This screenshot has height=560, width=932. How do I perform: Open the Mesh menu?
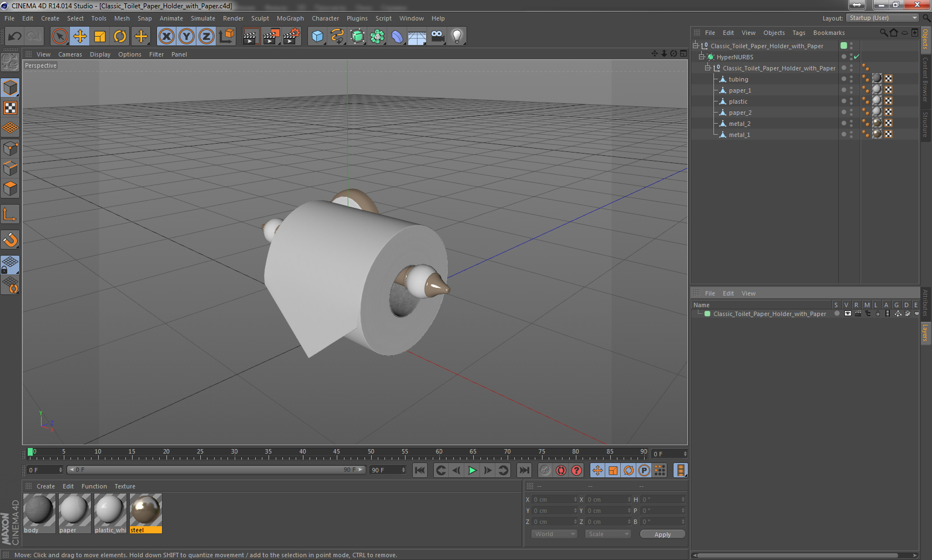(122, 18)
